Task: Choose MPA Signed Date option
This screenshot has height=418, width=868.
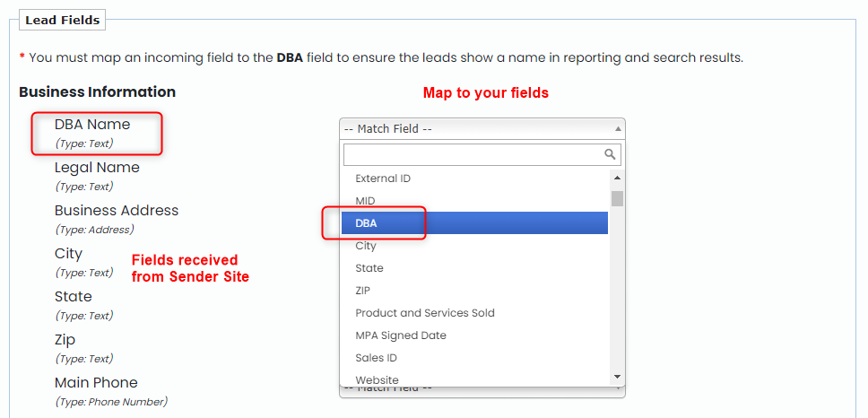Action: click(x=474, y=335)
